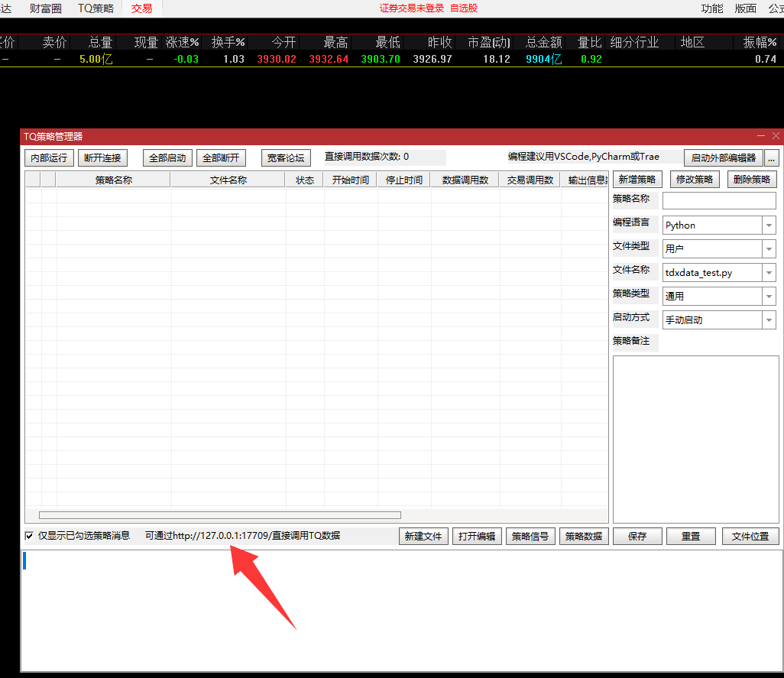The height and width of the screenshot is (678, 784).
Task: Add a strategy with 新增策略
Action: pyautogui.click(x=637, y=180)
